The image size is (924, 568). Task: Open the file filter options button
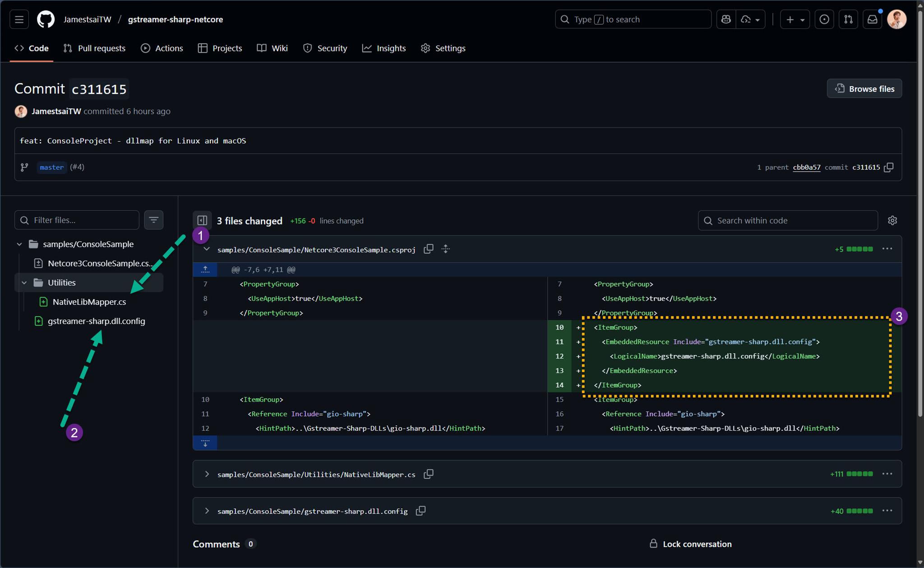click(153, 220)
